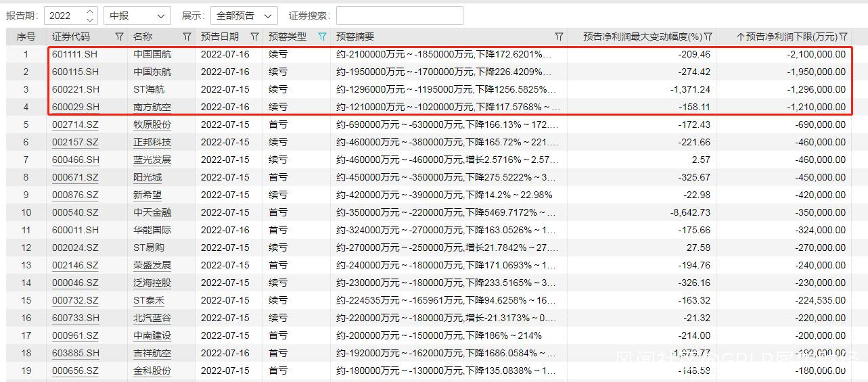Open stock code link 600466.SH
Screen dimensions: 868x382
(x=76, y=160)
